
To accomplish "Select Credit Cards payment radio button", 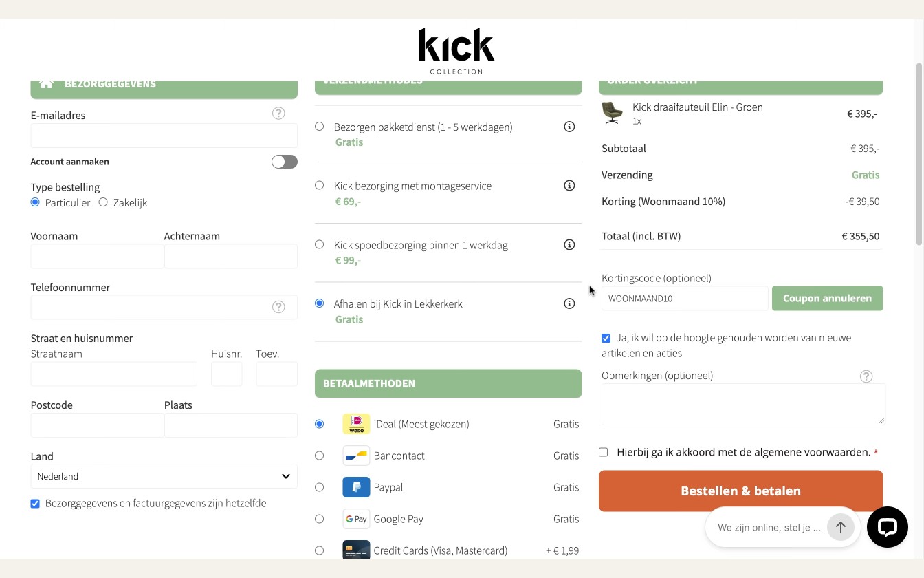I will pos(319,550).
